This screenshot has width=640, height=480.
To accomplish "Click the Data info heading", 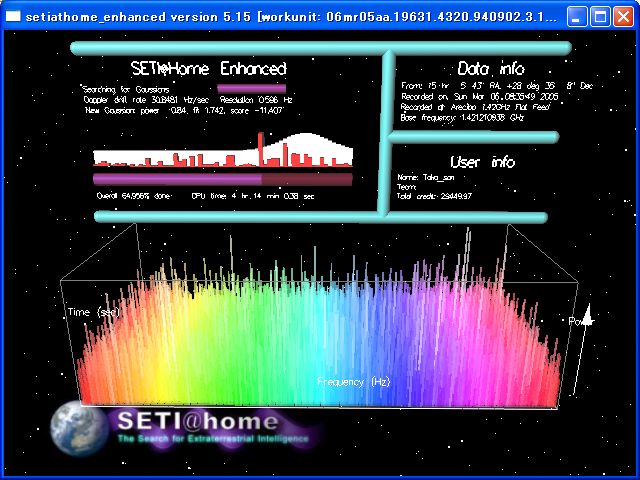I will click(x=491, y=69).
